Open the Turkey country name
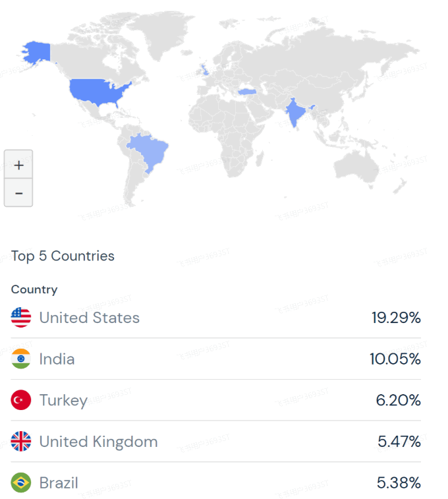The image size is (448, 499). click(63, 400)
